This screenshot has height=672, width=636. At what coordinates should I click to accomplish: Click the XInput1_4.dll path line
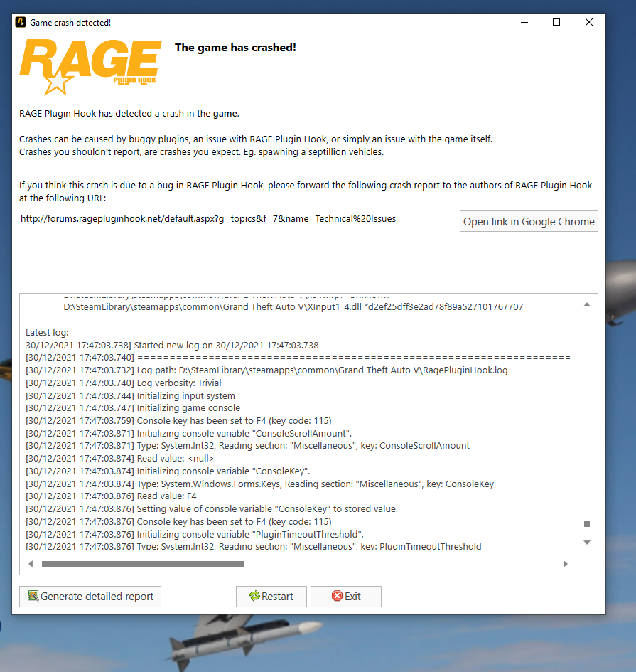pos(293,307)
